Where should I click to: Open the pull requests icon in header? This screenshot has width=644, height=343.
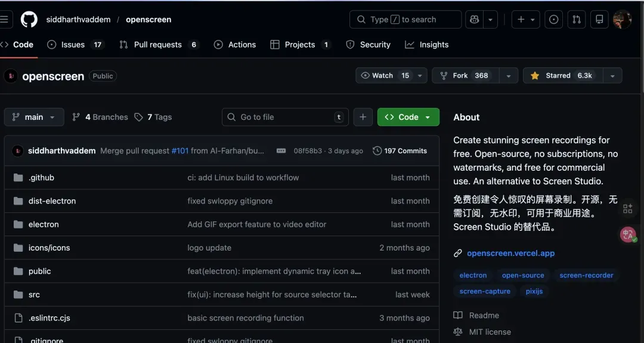point(577,19)
